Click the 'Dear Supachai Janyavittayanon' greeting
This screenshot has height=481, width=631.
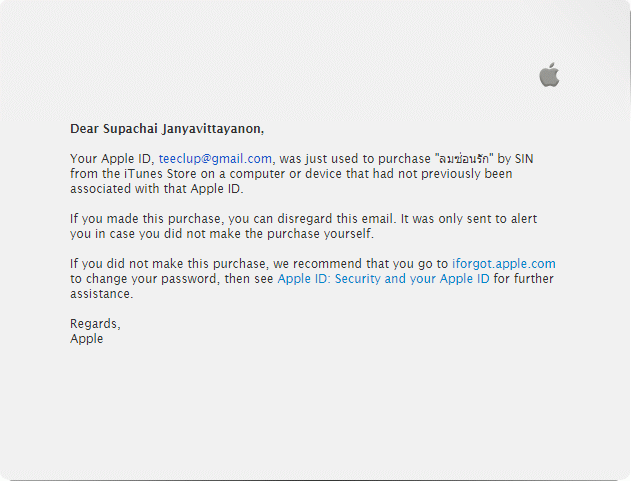[167, 129]
